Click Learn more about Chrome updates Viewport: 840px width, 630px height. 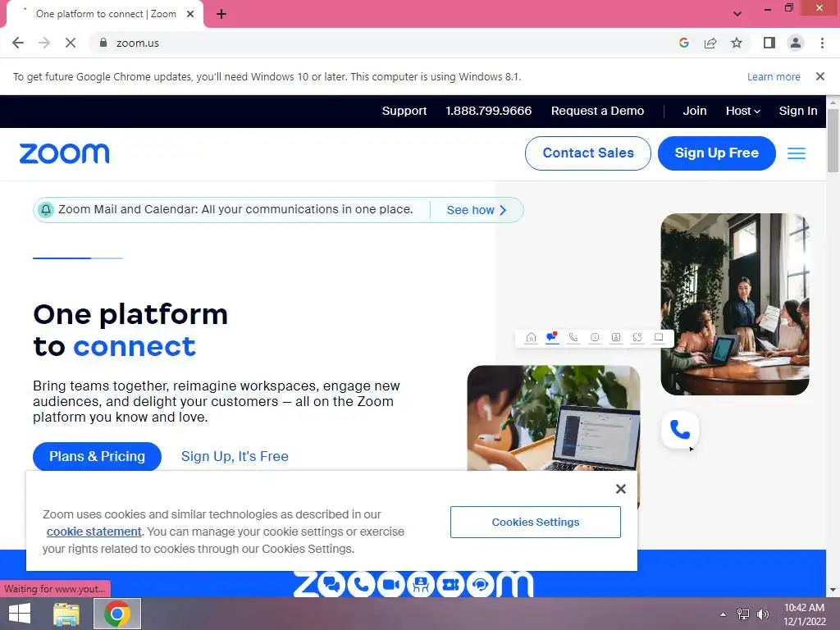click(774, 76)
